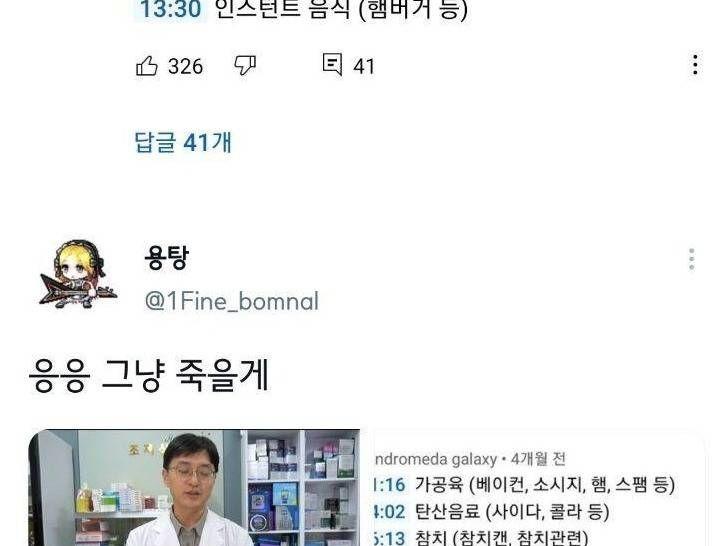Jump to the 13:30 timestamp
This screenshot has height=546, width=728.
pos(170,9)
